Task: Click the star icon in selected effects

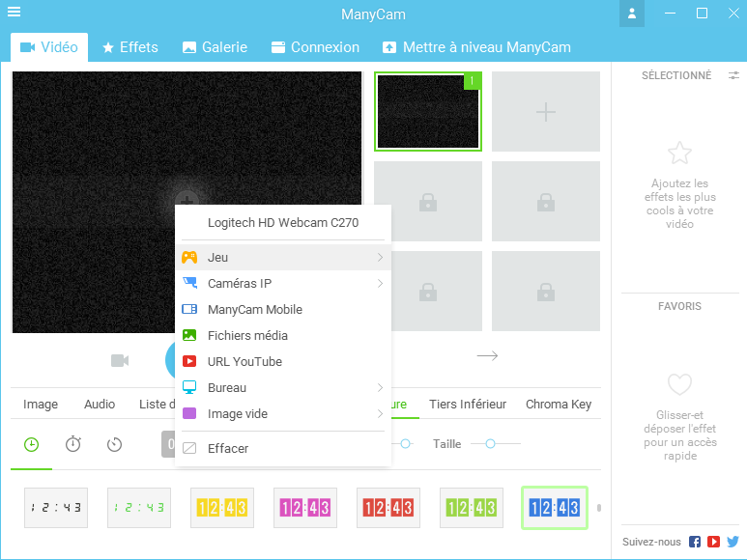Action: (679, 154)
